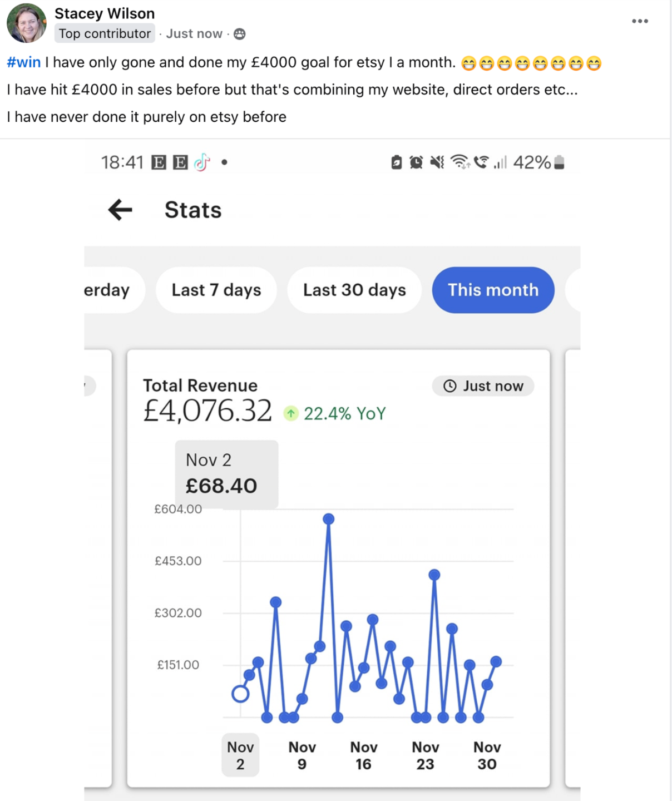Click the green YoY up-arrow icon
The width and height of the screenshot is (672, 801).
point(291,413)
